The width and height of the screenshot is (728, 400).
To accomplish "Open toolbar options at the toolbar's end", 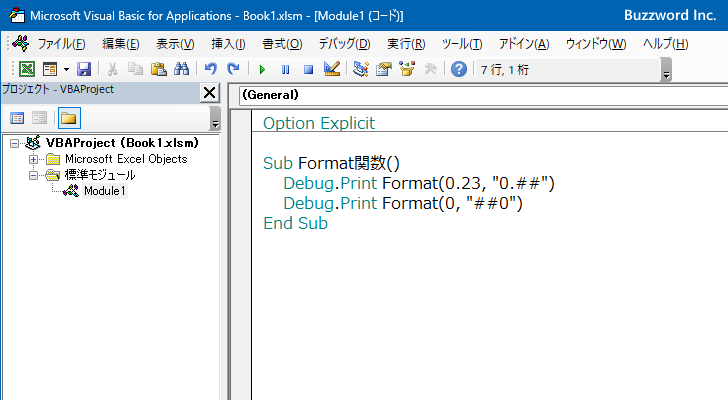I will (x=666, y=70).
